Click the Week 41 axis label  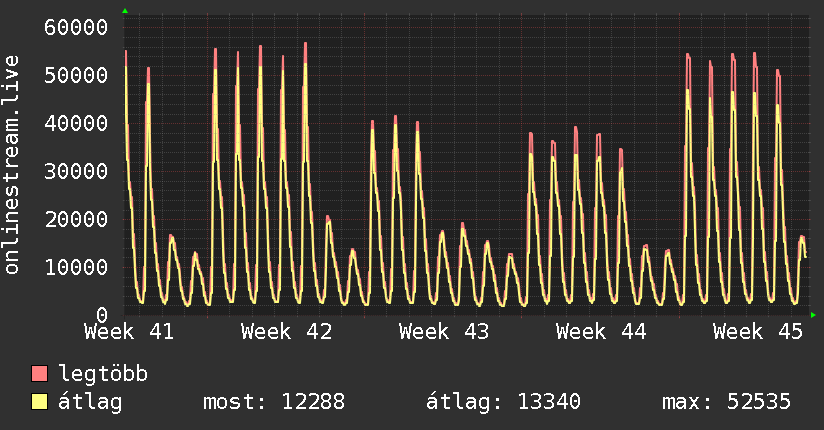129,332
